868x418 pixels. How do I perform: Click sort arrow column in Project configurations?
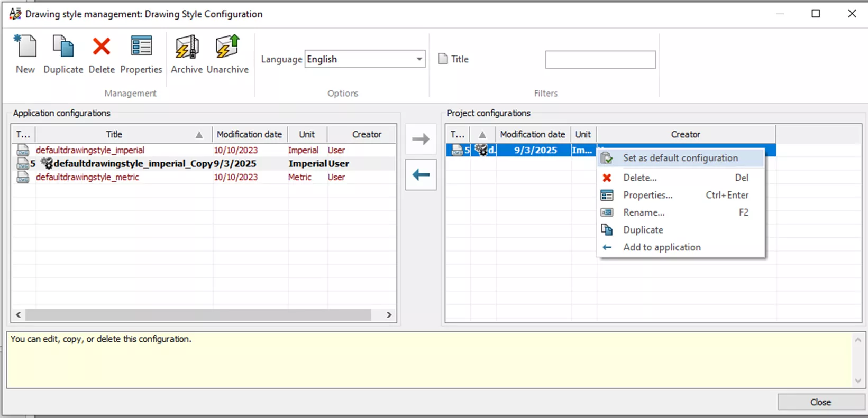tap(482, 135)
